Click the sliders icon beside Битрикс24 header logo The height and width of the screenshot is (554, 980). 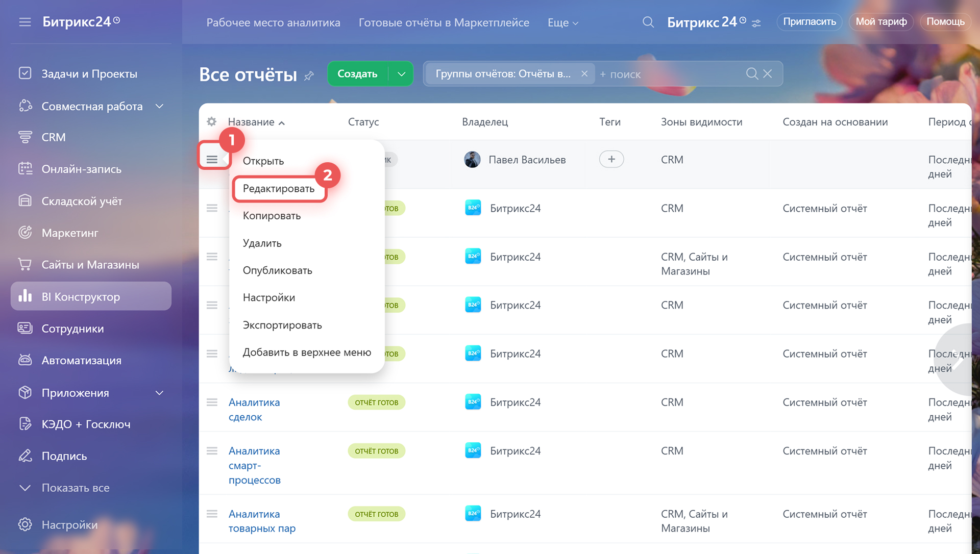[x=756, y=23]
